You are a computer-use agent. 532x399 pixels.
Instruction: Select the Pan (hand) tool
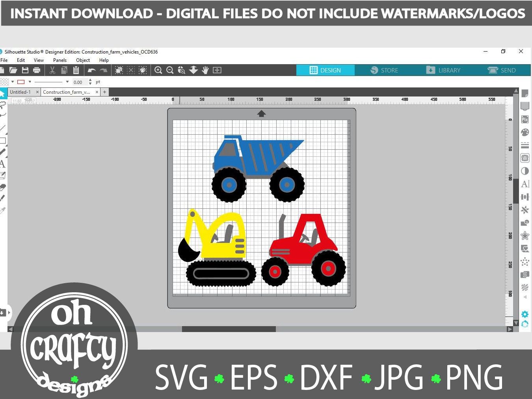tap(205, 70)
